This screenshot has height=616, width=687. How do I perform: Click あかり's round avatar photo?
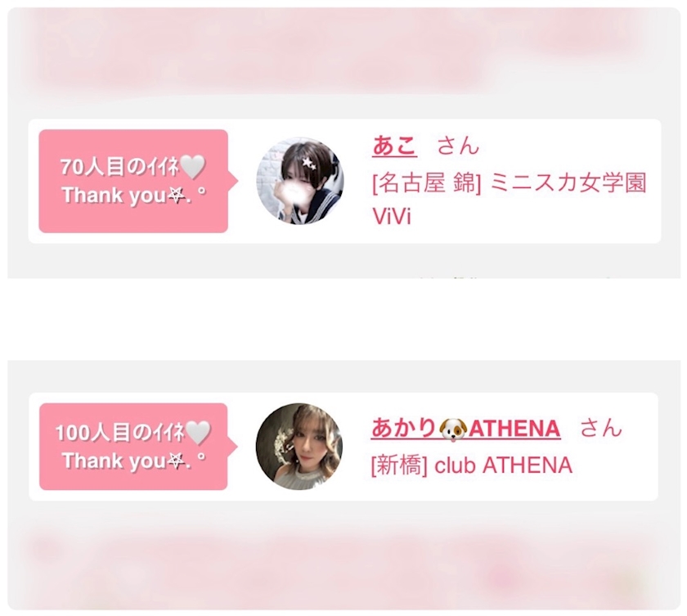pos(299,447)
